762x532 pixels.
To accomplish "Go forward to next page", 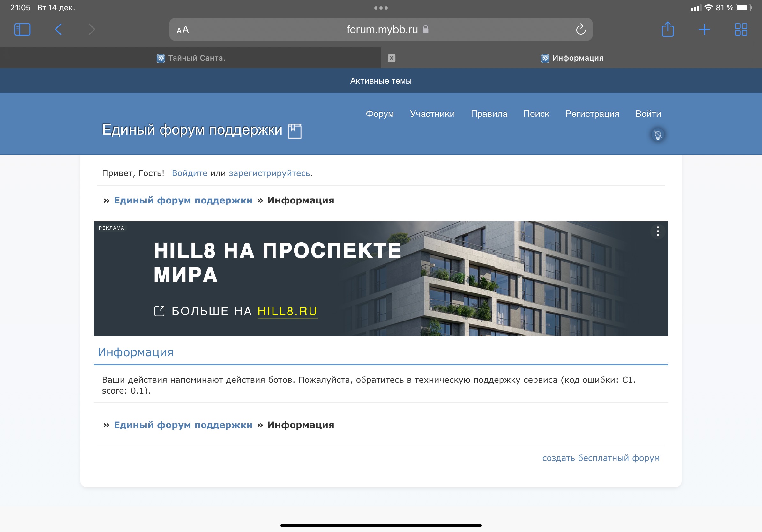I will 92,30.
